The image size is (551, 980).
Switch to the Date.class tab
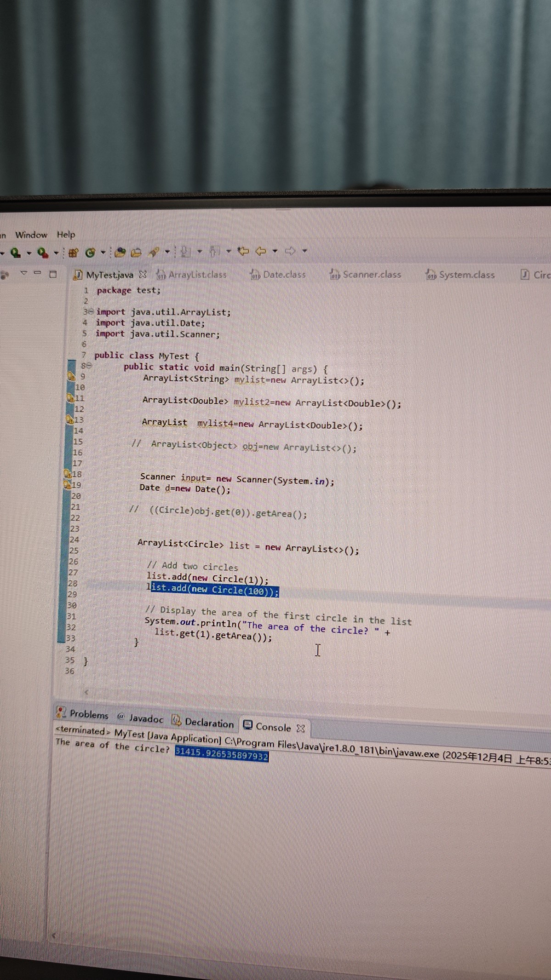click(277, 275)
